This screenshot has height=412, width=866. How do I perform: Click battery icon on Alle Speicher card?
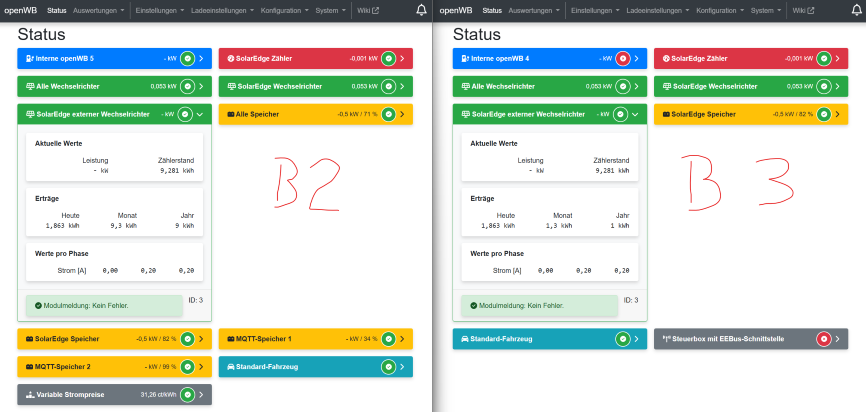(x=231, y=114)
